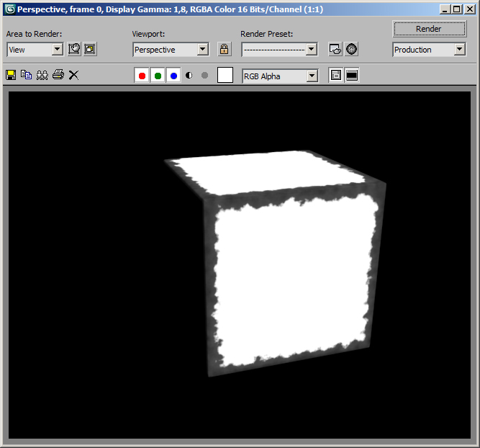Click the rendered cube image
This screenshot has width=480, height=448.
[276, 264]
